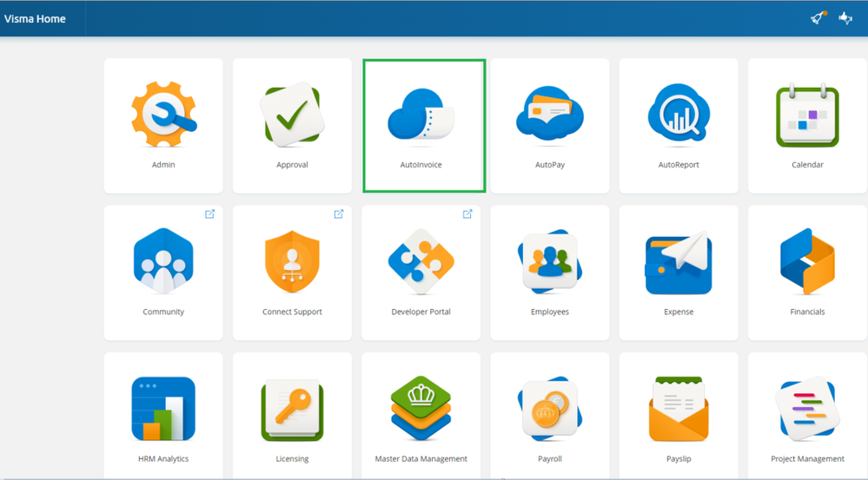Open HRM Analytics bar chart icon
Screen dimensions: 868x480
163,409
